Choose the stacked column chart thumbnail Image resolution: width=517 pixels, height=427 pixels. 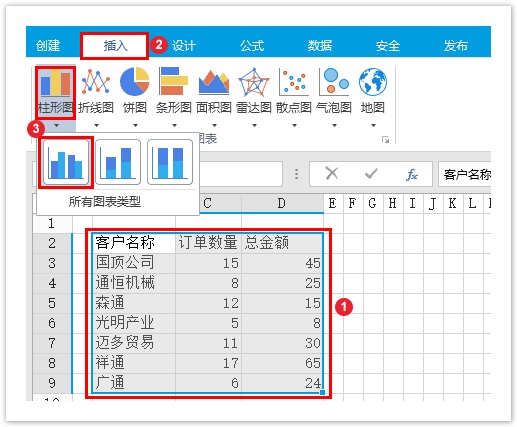coord(118,162)
